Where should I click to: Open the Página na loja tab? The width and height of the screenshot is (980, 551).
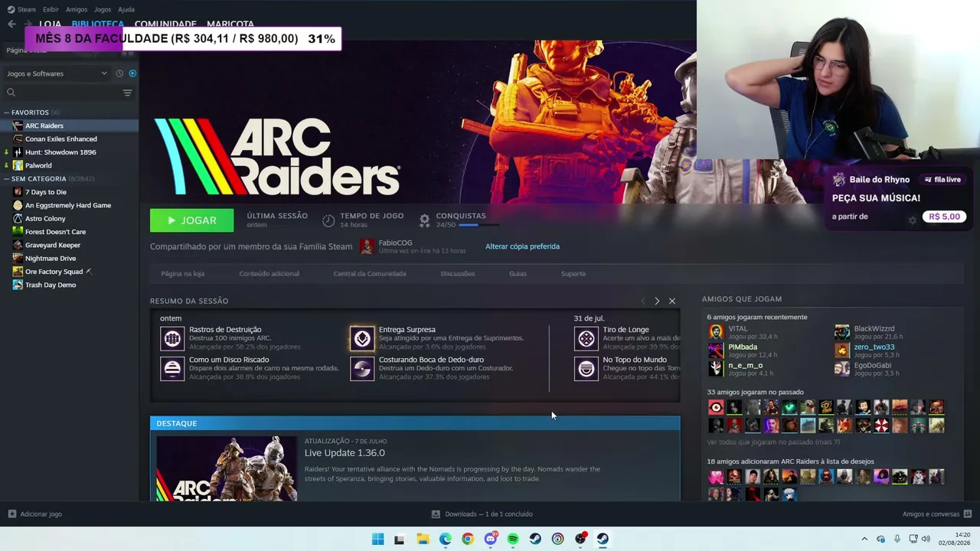click(182, 274)
